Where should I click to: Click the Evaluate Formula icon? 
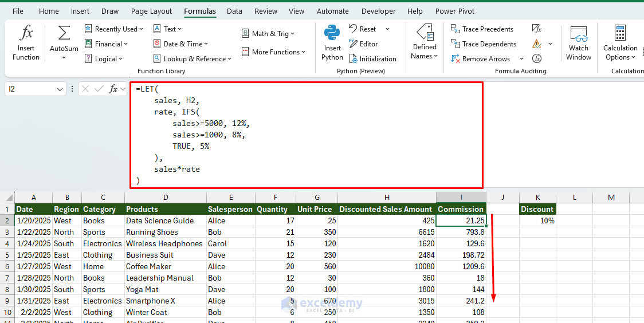point(536,58)
